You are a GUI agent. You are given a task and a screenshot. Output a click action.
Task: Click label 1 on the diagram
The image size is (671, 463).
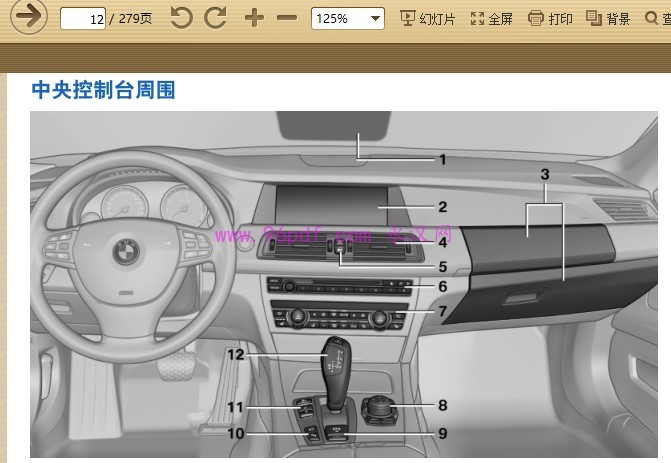(x=441, y=158)
